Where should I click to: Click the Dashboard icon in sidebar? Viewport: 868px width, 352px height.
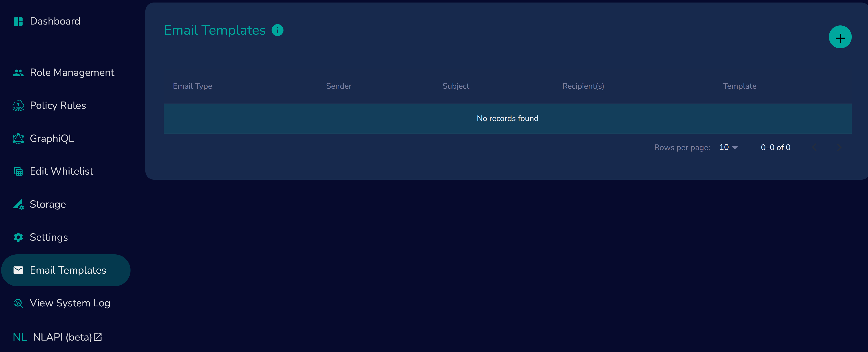19,21
